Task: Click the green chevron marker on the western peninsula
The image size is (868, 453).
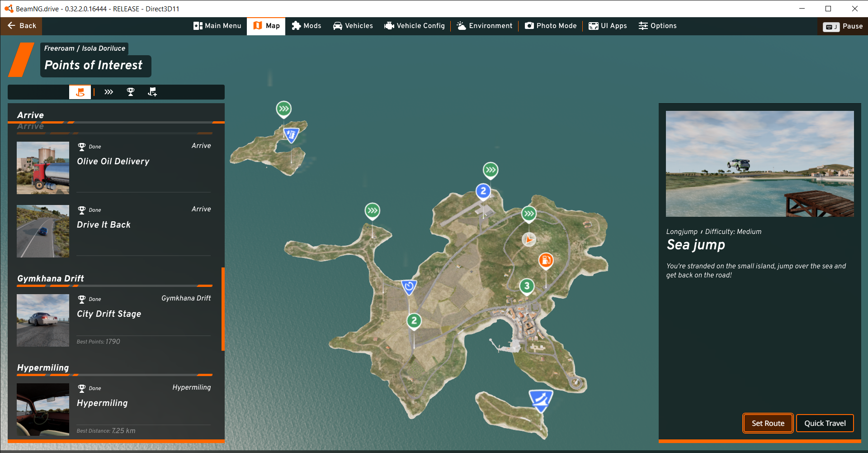Action: point(373,211)
